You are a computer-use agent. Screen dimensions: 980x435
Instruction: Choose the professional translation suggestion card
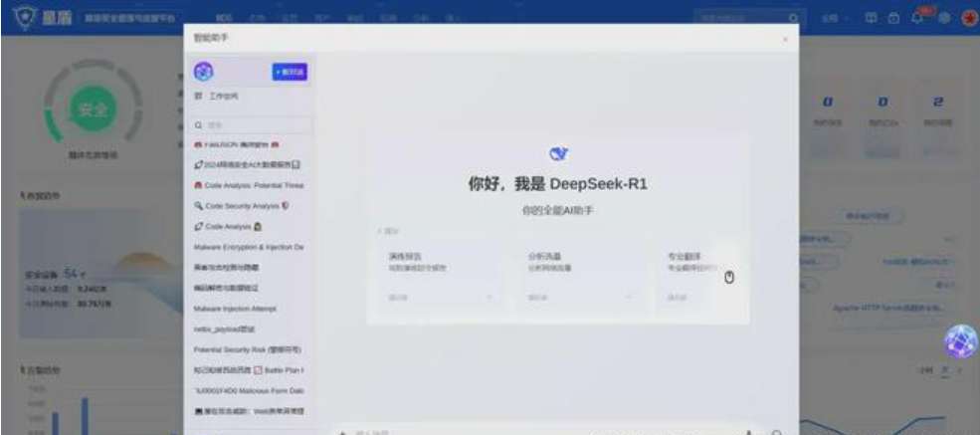[x=698, y=275]
